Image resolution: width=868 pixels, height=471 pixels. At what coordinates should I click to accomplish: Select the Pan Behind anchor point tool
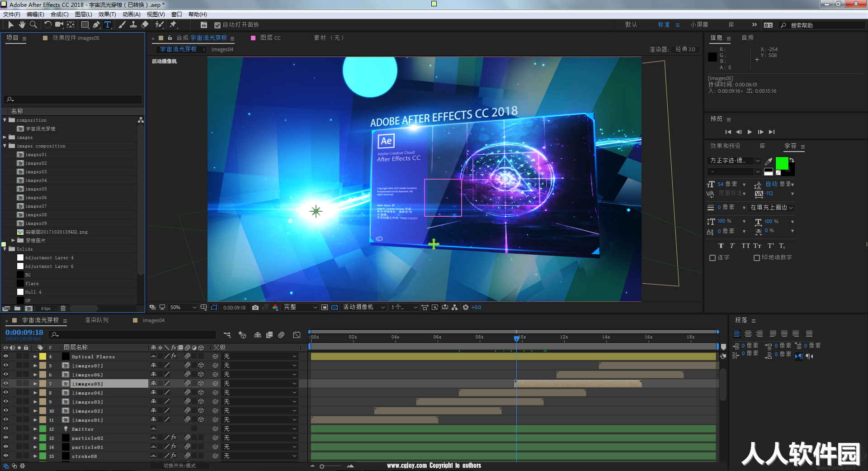71,25
